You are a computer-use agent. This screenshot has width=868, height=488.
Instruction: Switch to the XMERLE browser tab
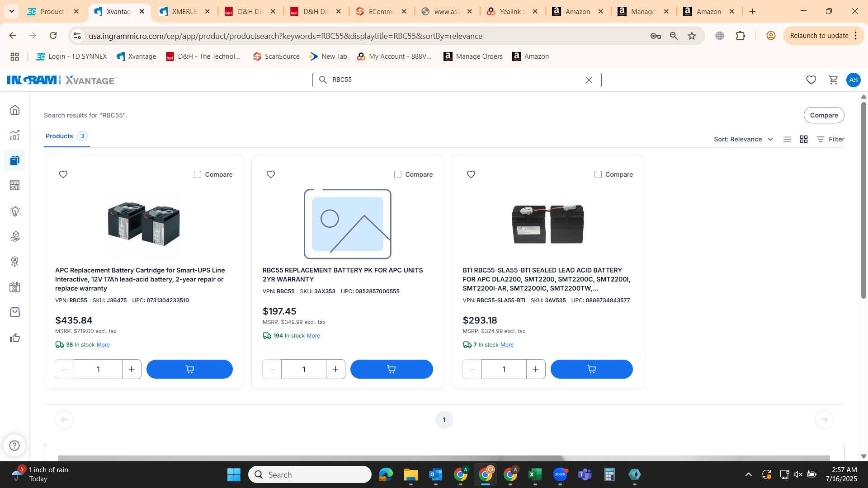click(x=184, y=12)
